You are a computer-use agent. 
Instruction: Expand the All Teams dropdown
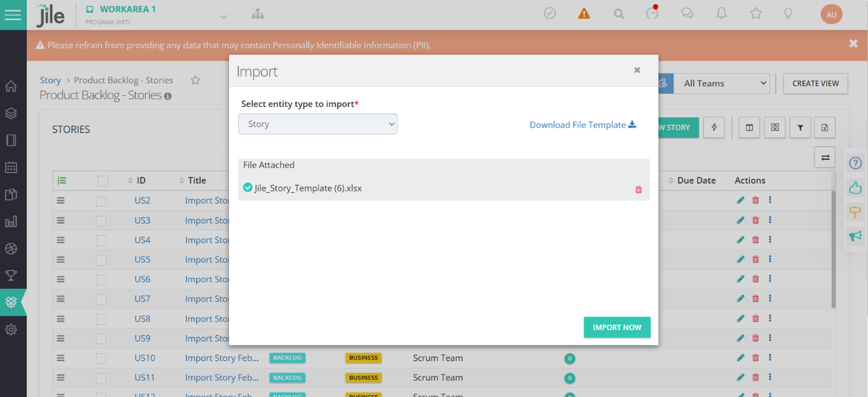click(x=722, y=83)
